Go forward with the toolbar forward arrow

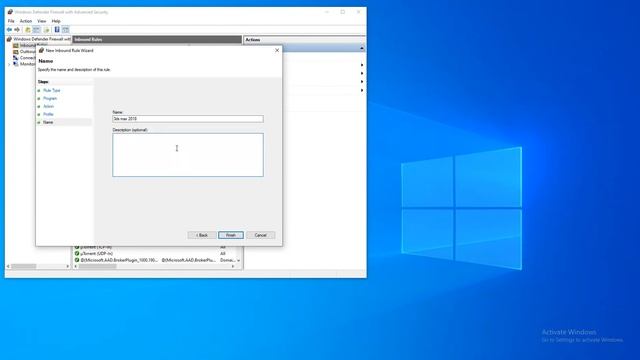[x=17, y=30]
